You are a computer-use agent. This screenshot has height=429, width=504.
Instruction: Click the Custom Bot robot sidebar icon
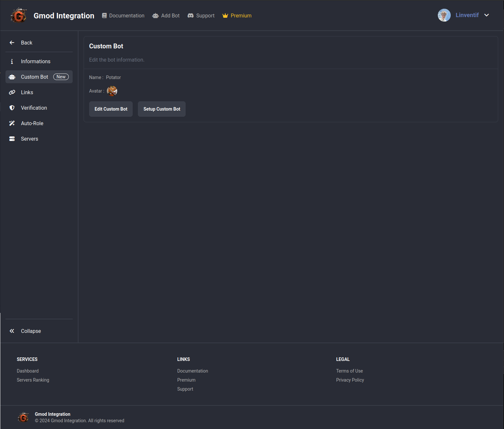pos(12,77)
